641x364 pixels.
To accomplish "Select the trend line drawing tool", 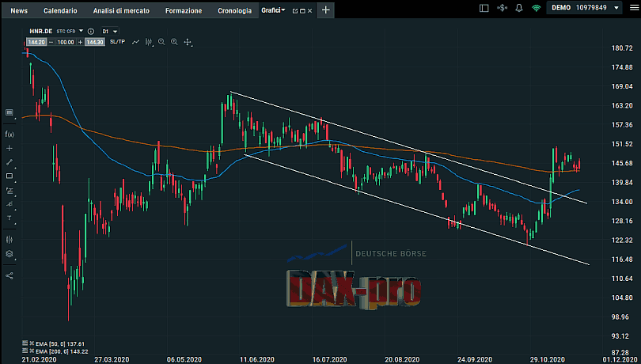I will pos(9,162).
